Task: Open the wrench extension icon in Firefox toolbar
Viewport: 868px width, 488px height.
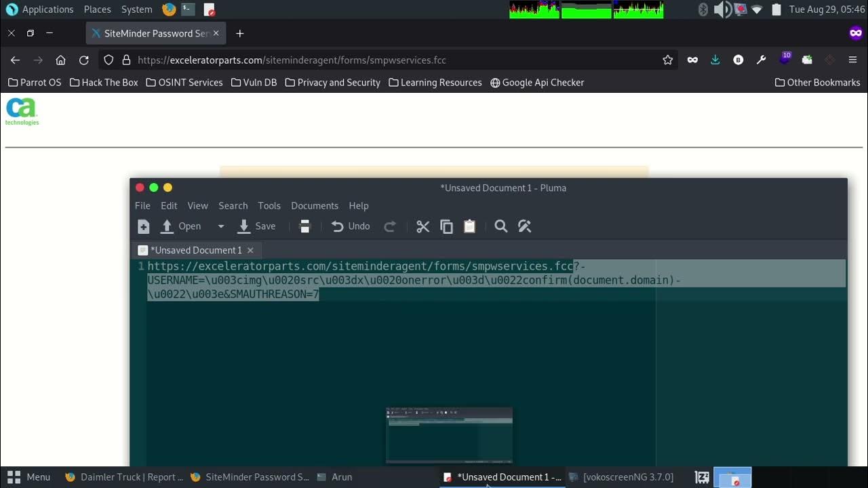Action: [x=761, y=60]
